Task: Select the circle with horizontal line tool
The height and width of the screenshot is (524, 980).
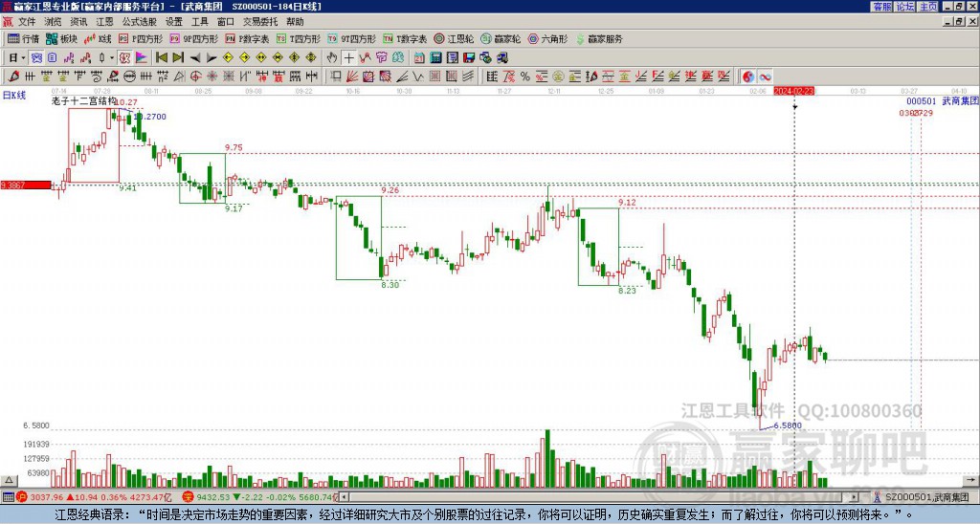Action: [x=129, y=76]
